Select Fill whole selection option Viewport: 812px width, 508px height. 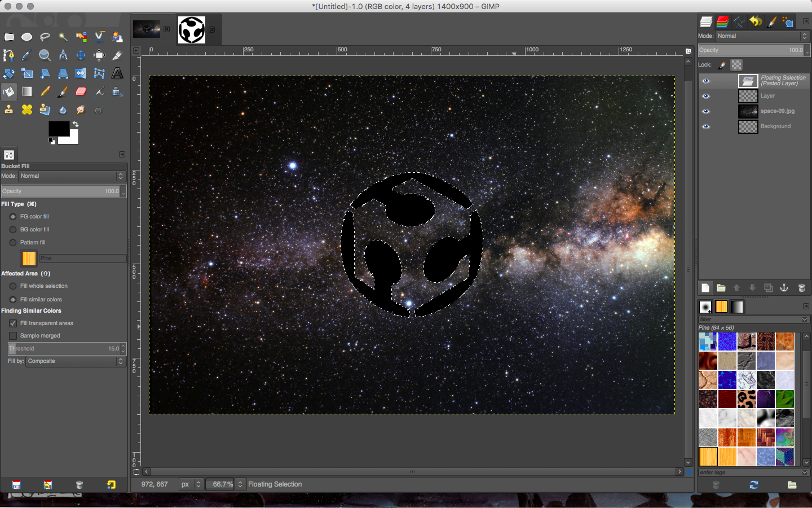point(13,286)
